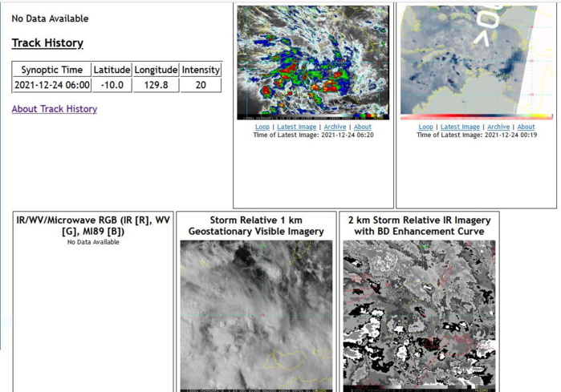561x392 pixels.
Task: Open the Archive link below the 06:20 image
Action: [x=335, y=127]
